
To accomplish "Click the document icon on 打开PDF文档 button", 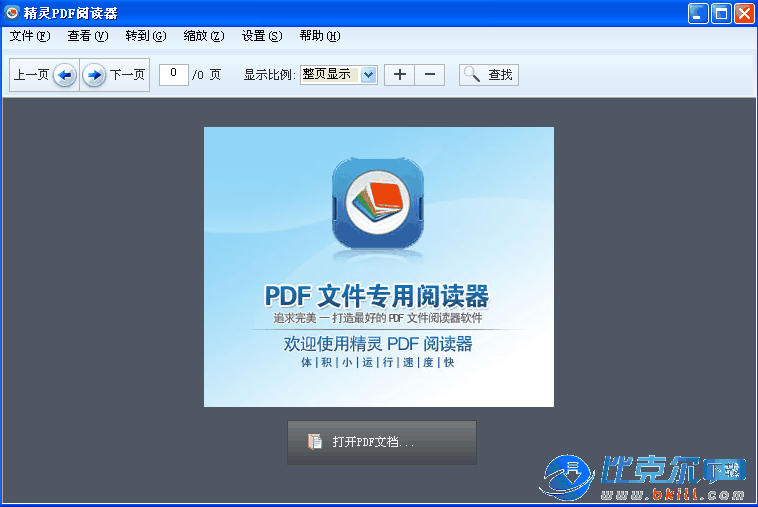I will coord(315,441).
